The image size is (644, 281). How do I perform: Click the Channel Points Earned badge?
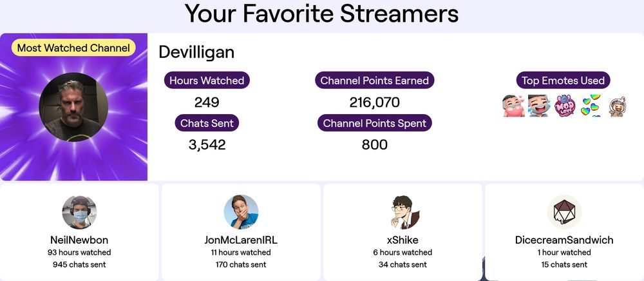374,81
